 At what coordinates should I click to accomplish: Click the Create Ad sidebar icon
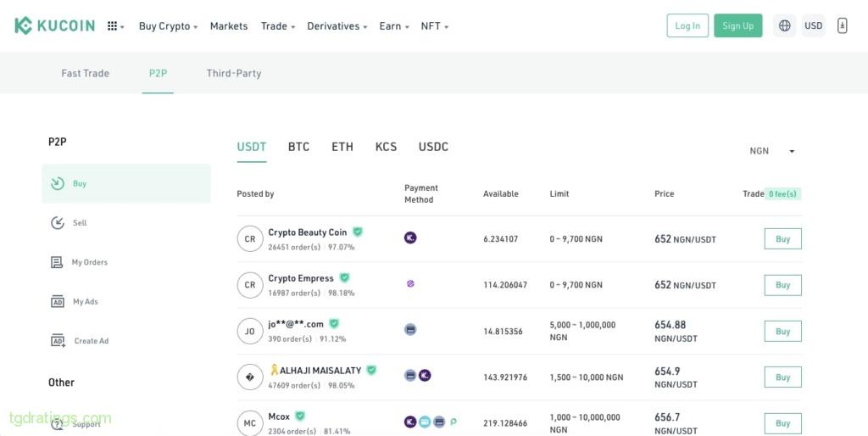[x=58, y=341]
